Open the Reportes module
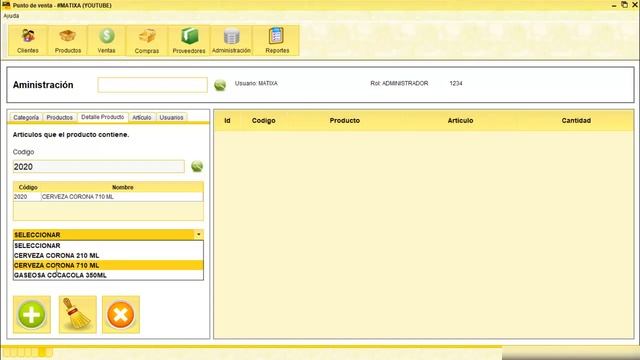This screenshot has width=640, height=360. click(x=277, y=40)
